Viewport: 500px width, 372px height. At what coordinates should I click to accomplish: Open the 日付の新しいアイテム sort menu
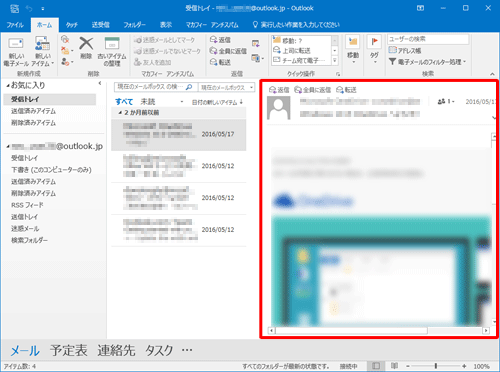[x=217, y=102]
